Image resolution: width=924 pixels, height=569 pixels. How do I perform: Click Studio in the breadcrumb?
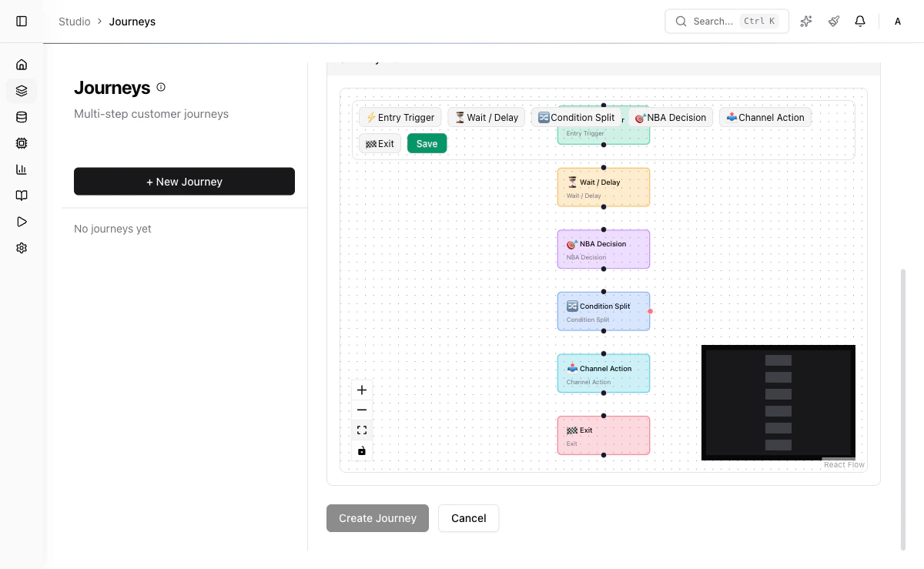(74, 21)
